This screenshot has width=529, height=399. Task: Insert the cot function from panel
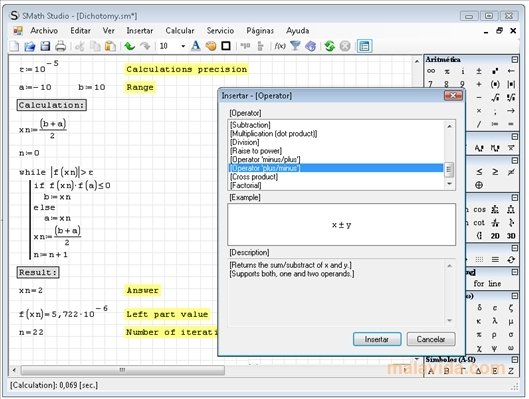479,223
